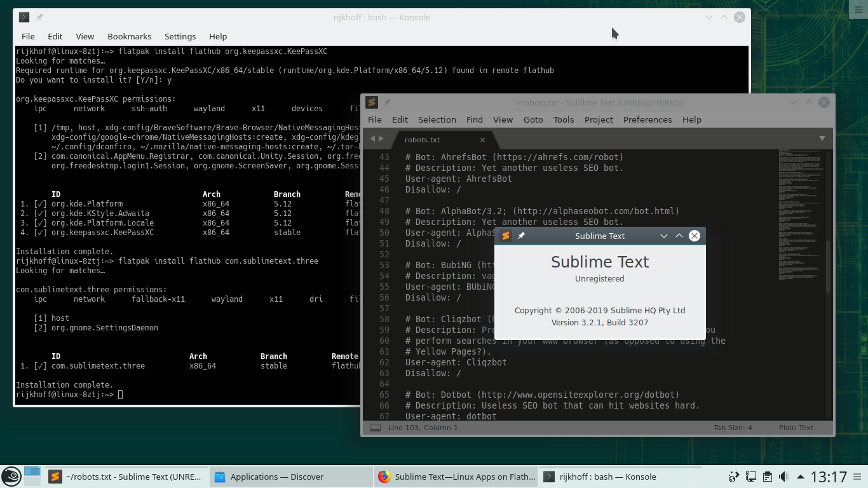Click the Sublime editor vertical scrollbar
This screenshot has height=488, width=868.
point(828,267)
